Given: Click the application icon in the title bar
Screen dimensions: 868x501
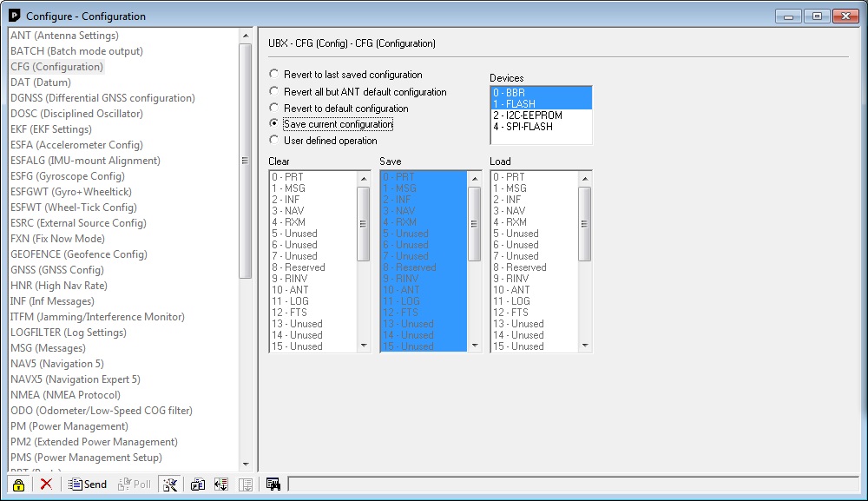Looking at the screenshot, I should pos(15,16).
